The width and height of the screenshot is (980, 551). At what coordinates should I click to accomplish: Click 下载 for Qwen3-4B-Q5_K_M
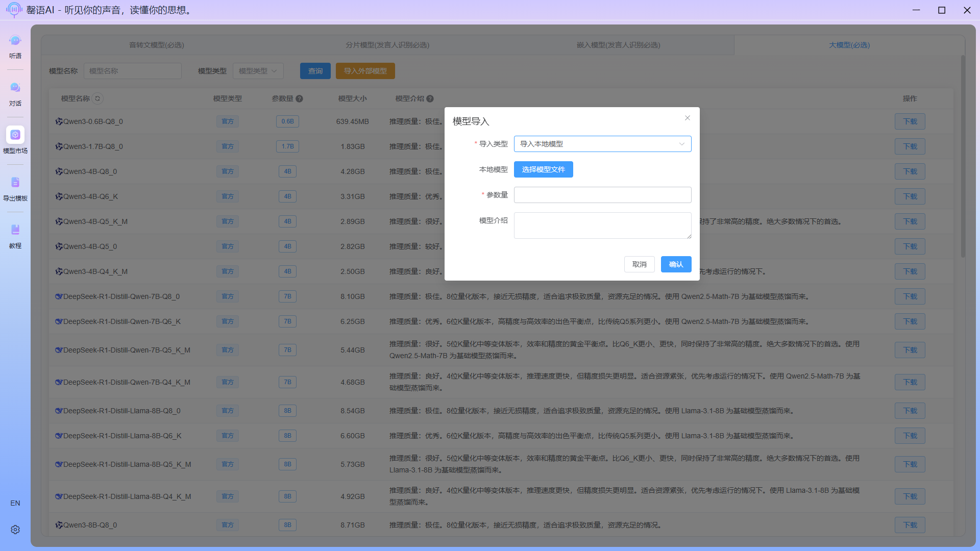pyautogui.click(x=910, y=221)
